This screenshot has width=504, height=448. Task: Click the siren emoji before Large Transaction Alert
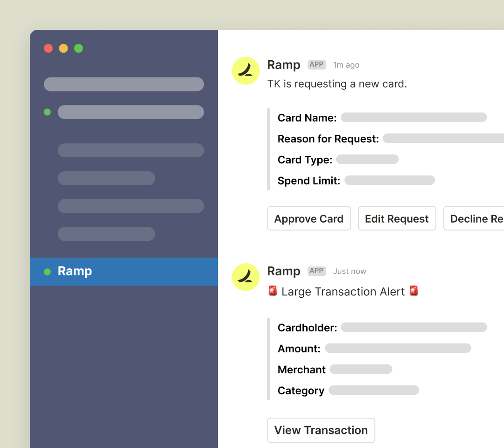(x=273, y=291)
